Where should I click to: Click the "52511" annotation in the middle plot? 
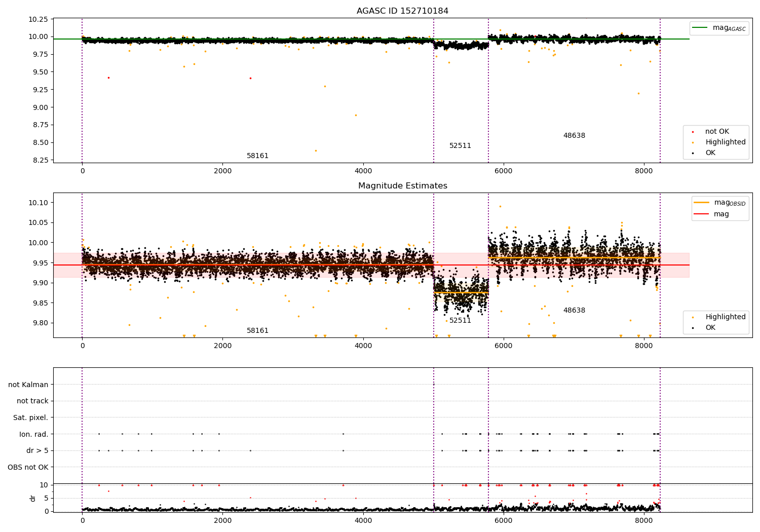click(x=460, y=321)
